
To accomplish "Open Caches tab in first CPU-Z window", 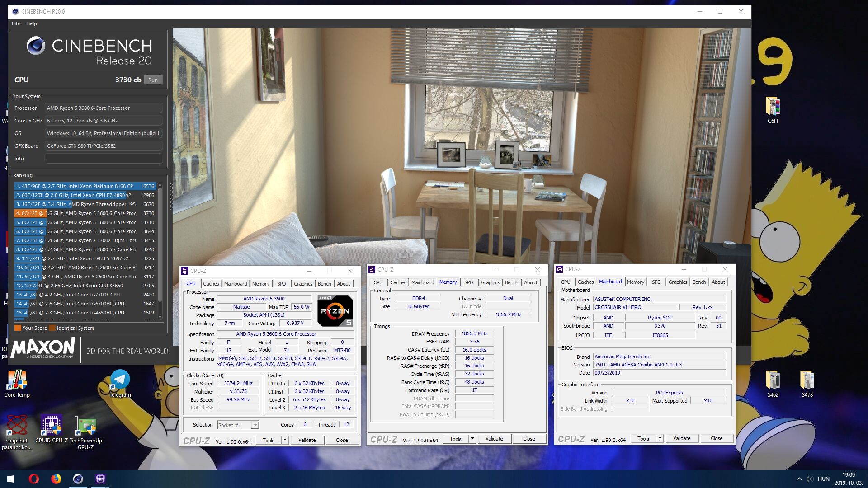I will click(x=211, y=284).
